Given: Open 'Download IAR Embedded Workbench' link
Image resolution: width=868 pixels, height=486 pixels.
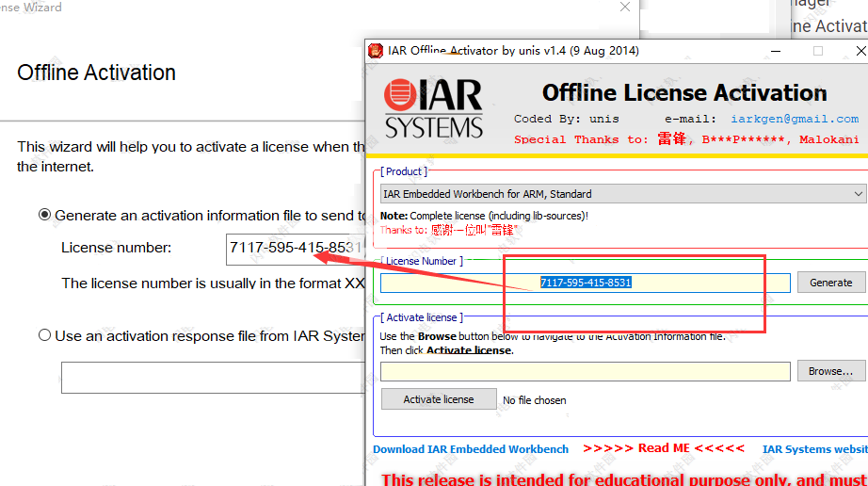Looking at the screenshot, I should click(x=471, y=449).
